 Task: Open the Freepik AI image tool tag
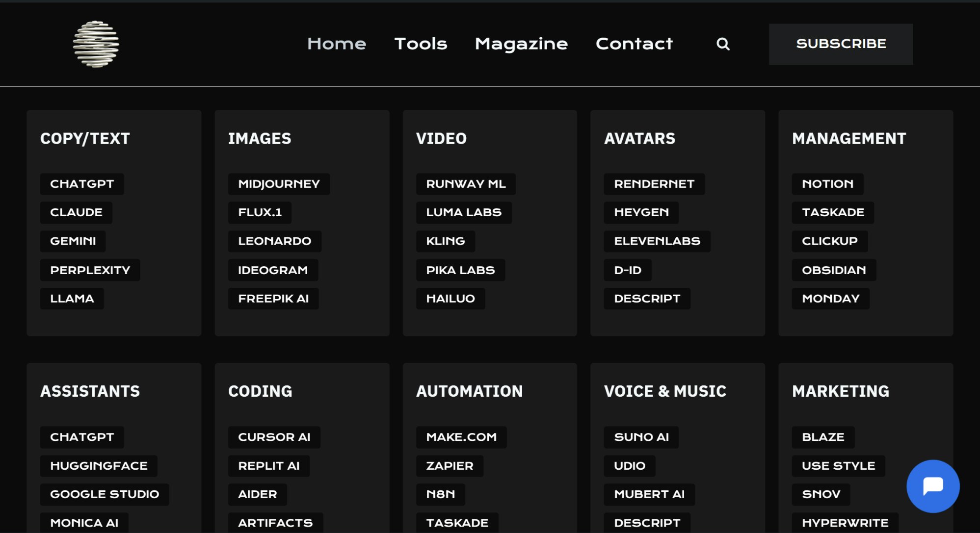tap(273, 299)
